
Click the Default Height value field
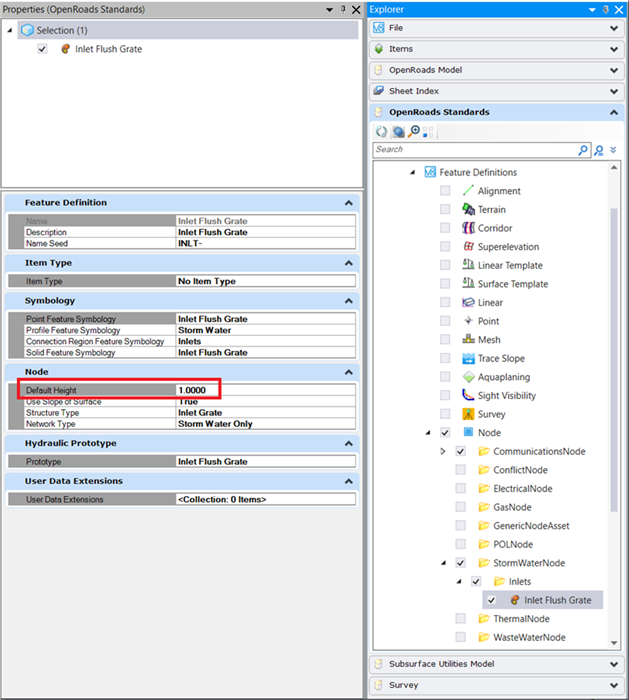tap(265, 390)
